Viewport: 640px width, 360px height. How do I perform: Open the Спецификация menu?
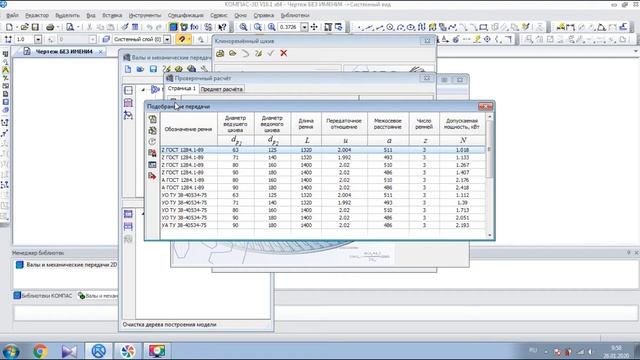point(186,15)
